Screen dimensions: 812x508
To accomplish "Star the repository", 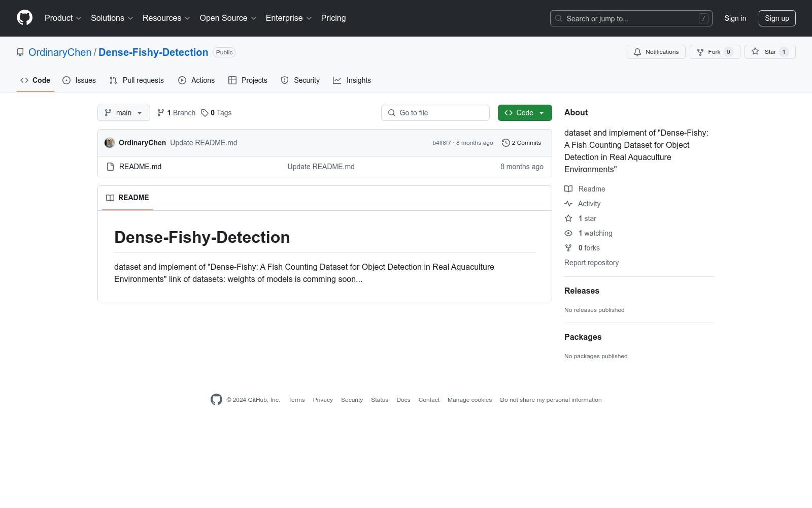I will [770, 52].
